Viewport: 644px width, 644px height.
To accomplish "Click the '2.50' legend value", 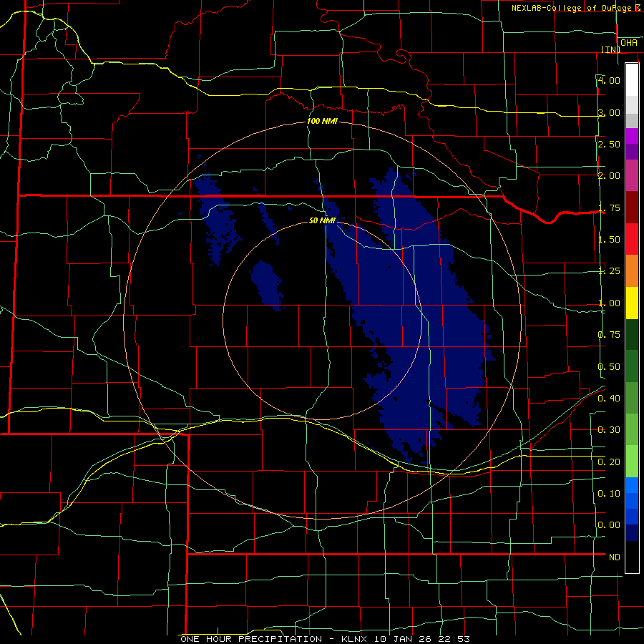I will (x=609, y=144).
